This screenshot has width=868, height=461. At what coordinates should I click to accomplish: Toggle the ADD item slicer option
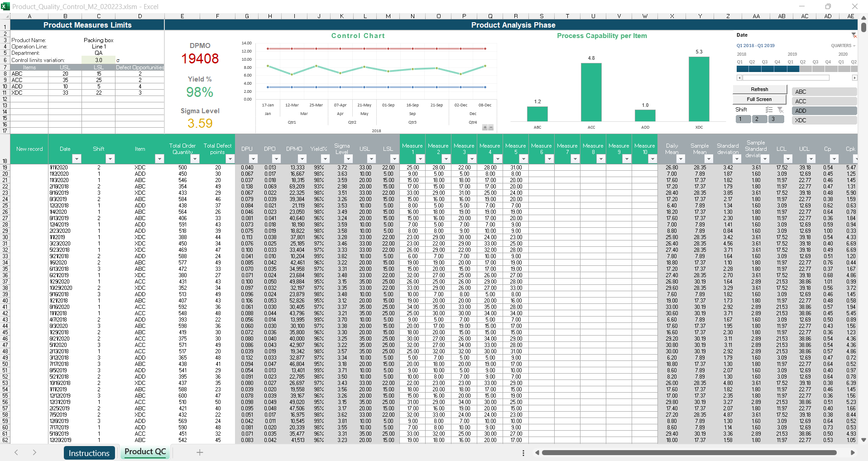(x=825, y=111)
